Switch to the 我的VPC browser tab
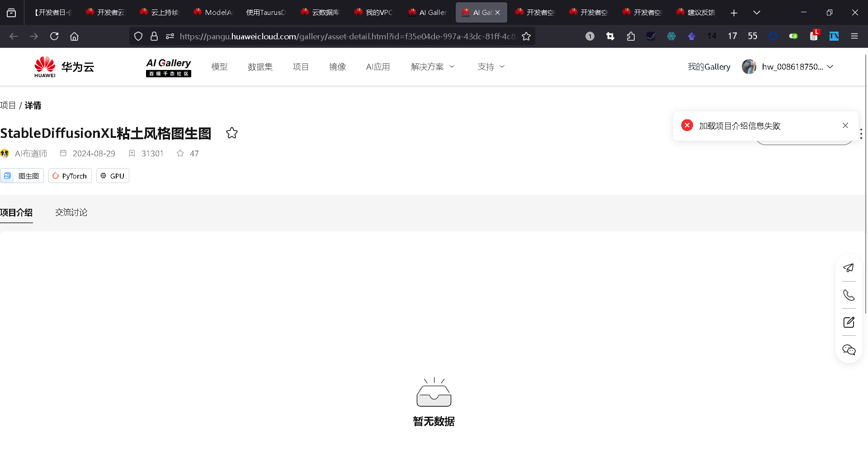 coord(374,13)
